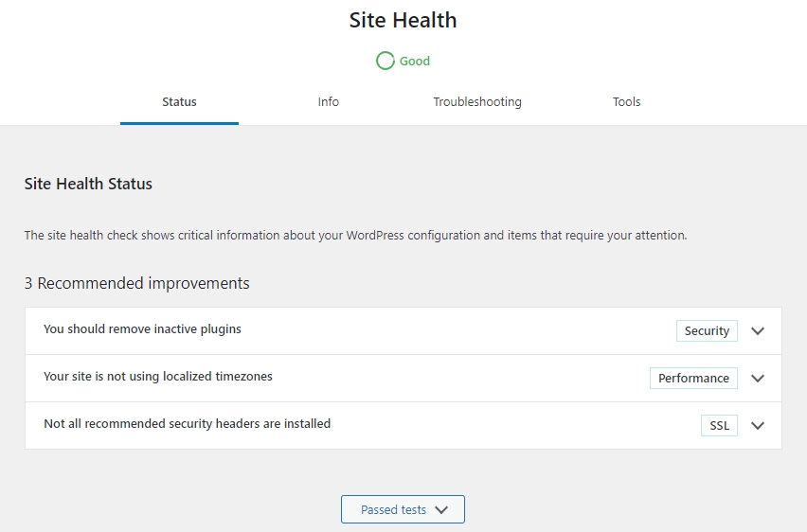This screenshot has width=807, height=532.
Task: Expand the security headers chevron arrow
Action: click(x=758, y=425)
